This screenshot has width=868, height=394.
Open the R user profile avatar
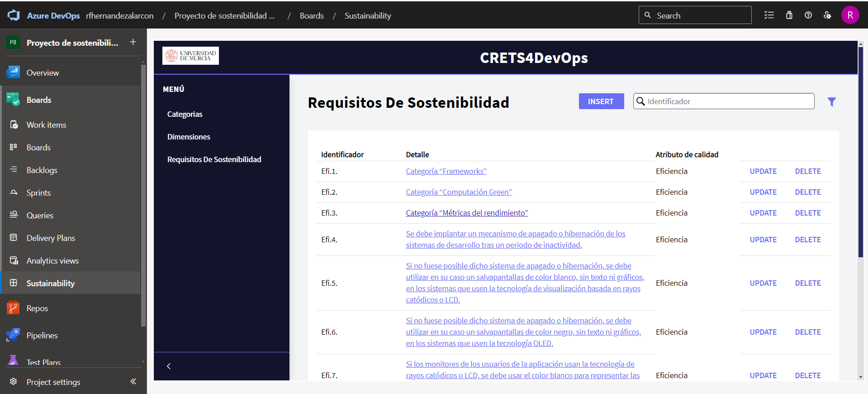click(x=850, y=15)
